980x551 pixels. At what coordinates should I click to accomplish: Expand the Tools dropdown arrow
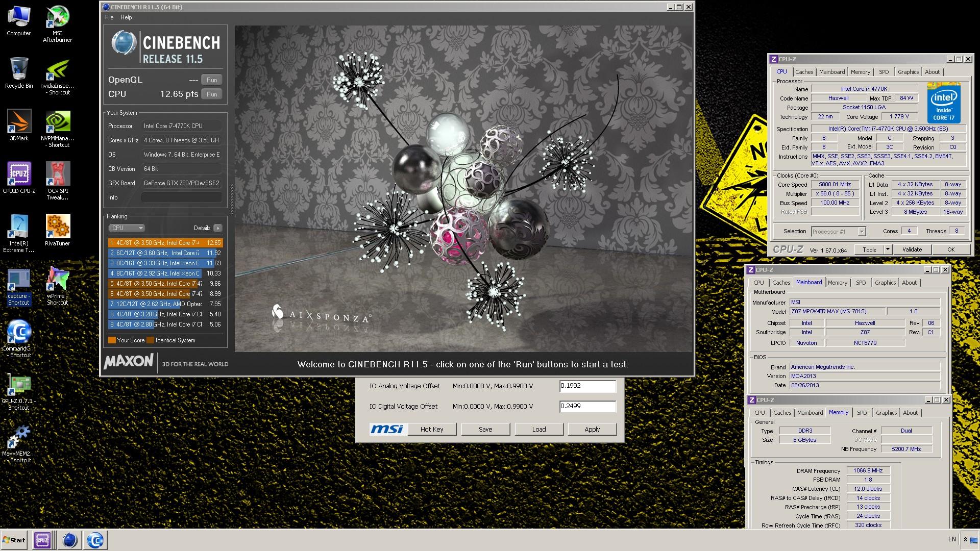point(888,250)
